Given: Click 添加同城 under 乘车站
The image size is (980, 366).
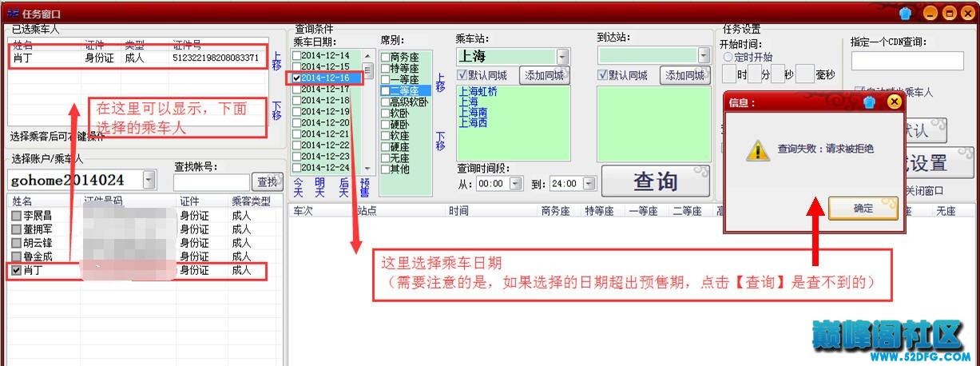Looking at the screenshot, I should tap(543, 76).
